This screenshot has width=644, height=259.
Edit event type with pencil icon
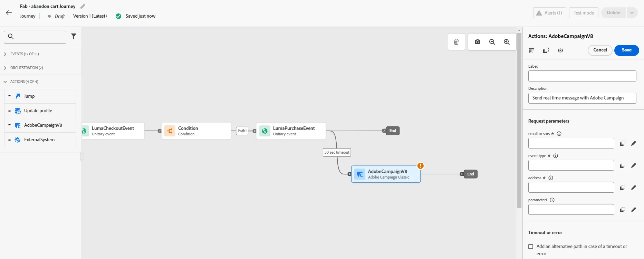634,165
